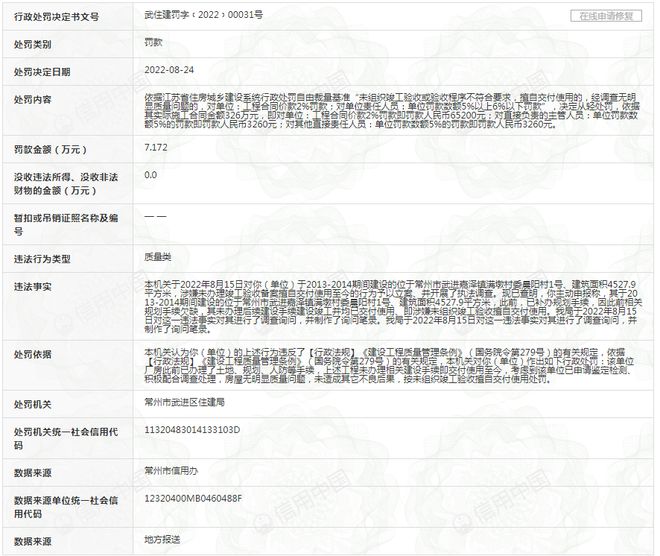This screenshot has height=556, width=660.
Task: Select the 处罚依据 label
Action: click(32, 354)
